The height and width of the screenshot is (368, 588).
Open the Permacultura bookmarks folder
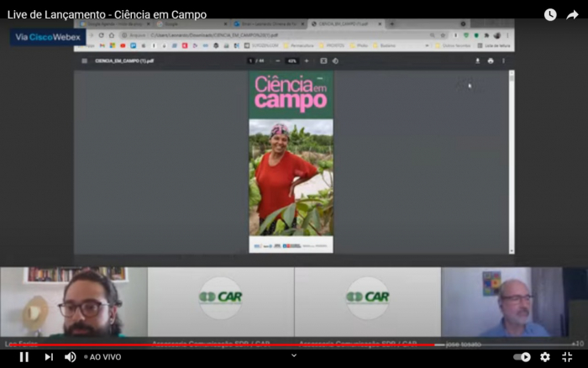point(299,45)
